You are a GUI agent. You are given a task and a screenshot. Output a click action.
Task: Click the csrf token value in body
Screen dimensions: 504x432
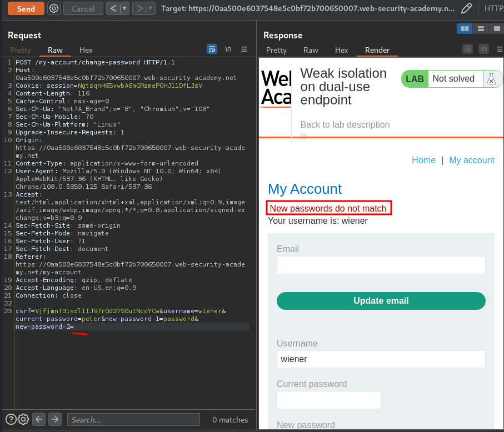click(97, 312)
